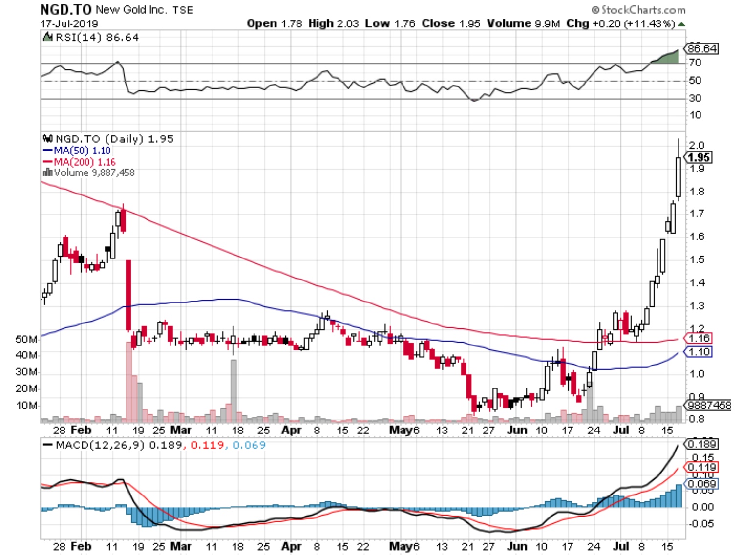Click the 1.5 label on the price axis
Image resolution: width=742 pixels, height=560 pixels.
tap(697, 259)
